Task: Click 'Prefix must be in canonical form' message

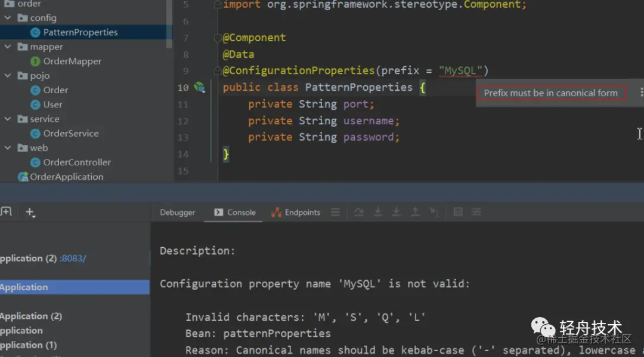Action: 550,93
